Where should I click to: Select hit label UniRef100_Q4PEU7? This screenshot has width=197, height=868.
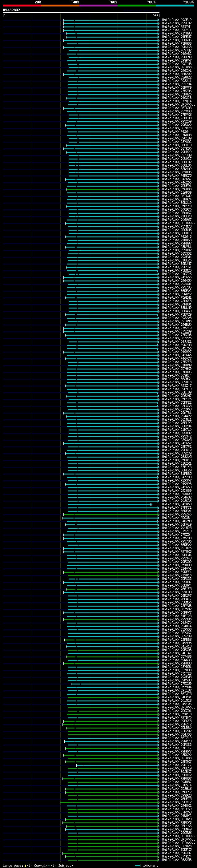[x=176, y=37]
